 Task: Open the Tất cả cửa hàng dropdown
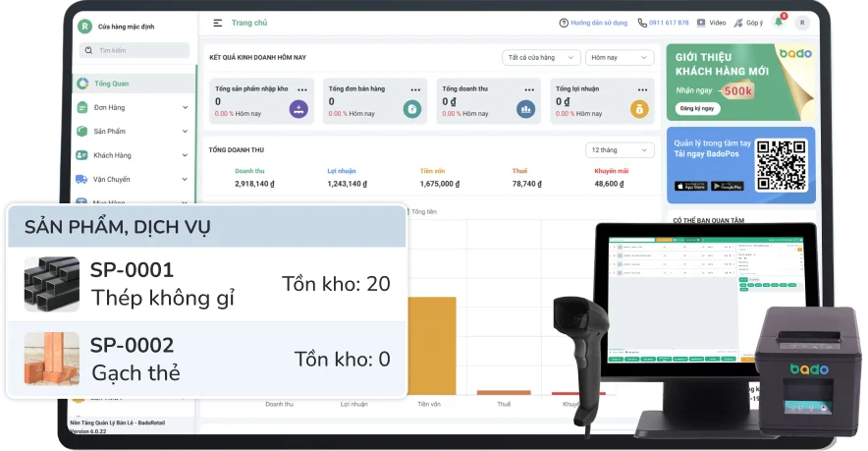tap(541, 58)
